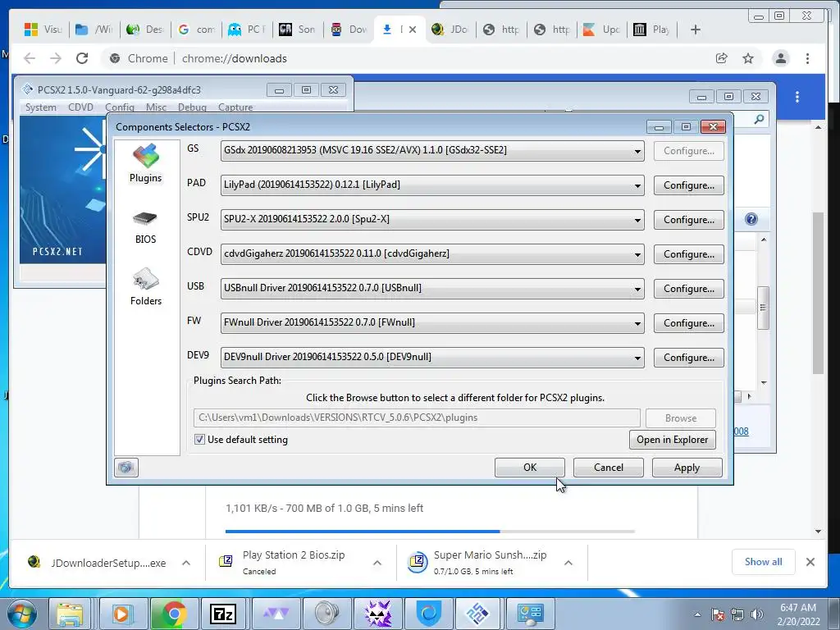The image size is (840, 630).
Task: Click Apply in Components Selectors
Action: coord(687,467)
